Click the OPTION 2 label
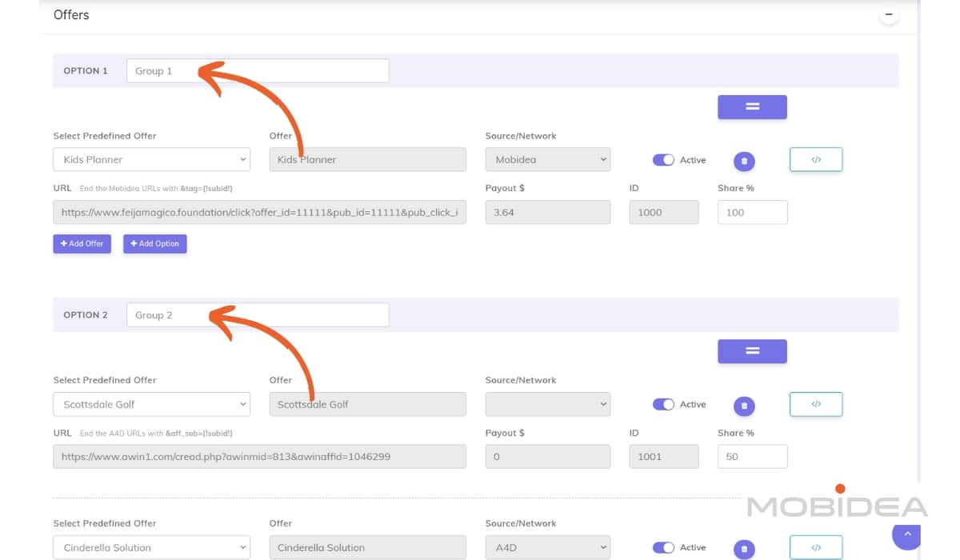The width and height of the screenshot is (960, 560). [x=86, y=315]
